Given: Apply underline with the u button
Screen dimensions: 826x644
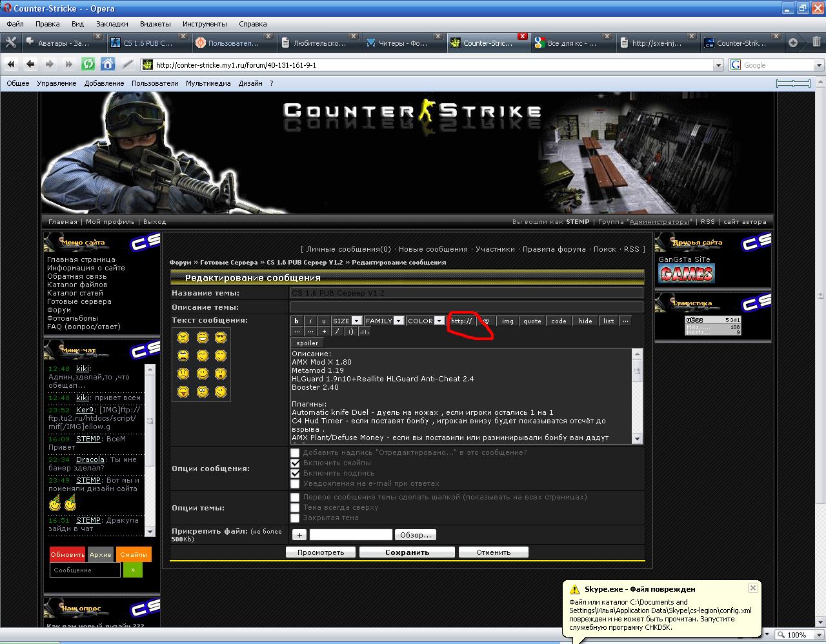Looking at the screenshot, I should pos(324,321).
